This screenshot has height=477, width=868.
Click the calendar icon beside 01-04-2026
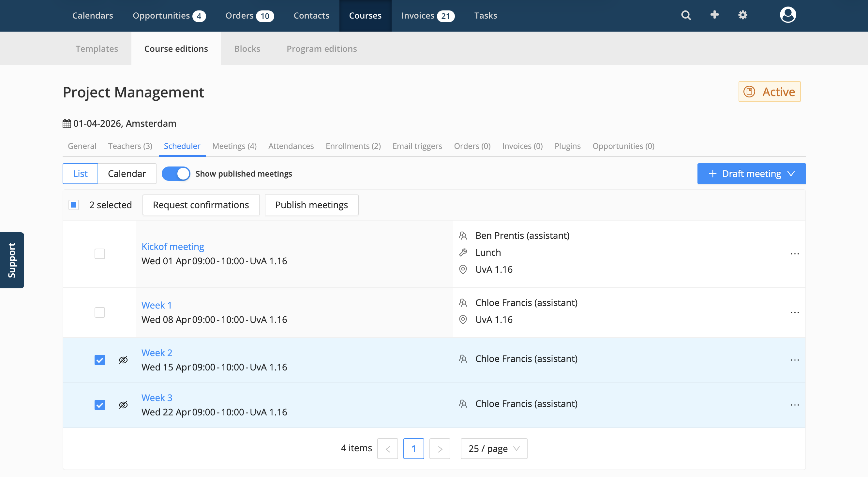coord(67,123)
